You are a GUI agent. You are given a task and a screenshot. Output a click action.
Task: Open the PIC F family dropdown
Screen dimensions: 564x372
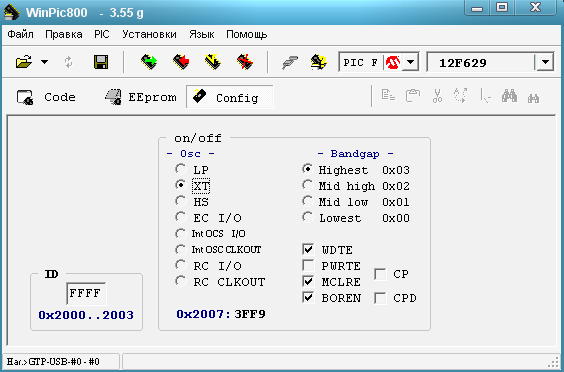point(410,62)
